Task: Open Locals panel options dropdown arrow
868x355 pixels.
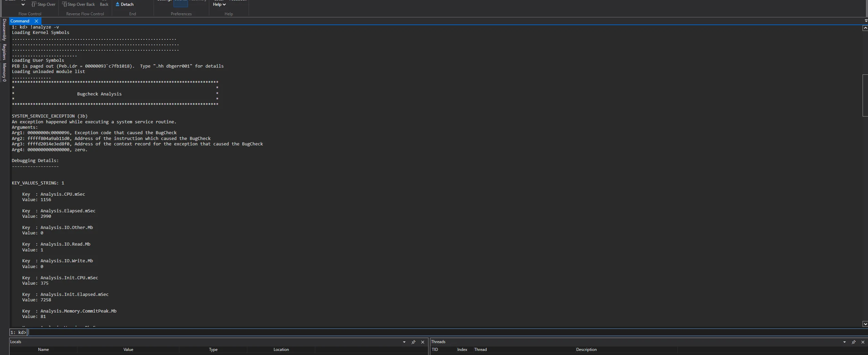Action: coord(404,342)
